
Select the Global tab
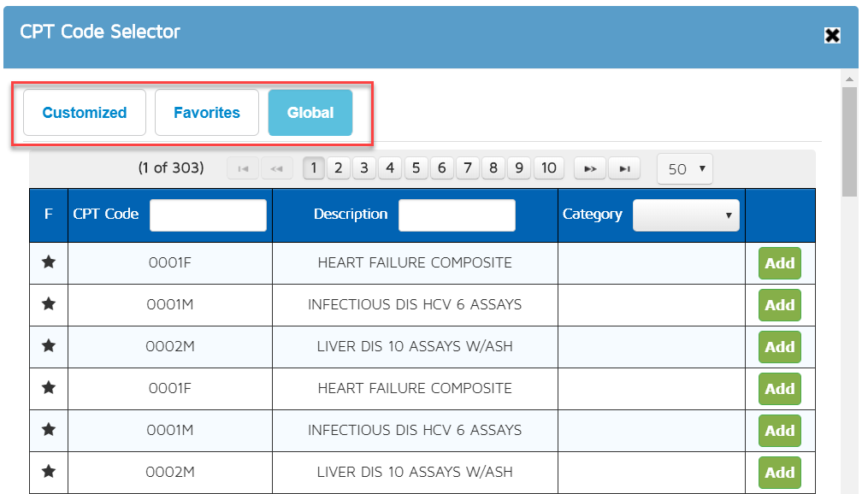click(310, 113)
